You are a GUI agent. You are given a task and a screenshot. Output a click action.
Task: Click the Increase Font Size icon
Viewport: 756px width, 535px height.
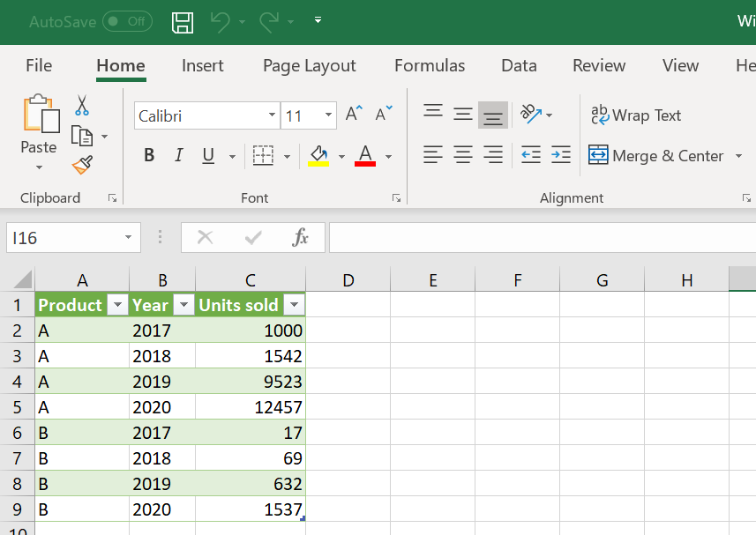tap(354, 115)
